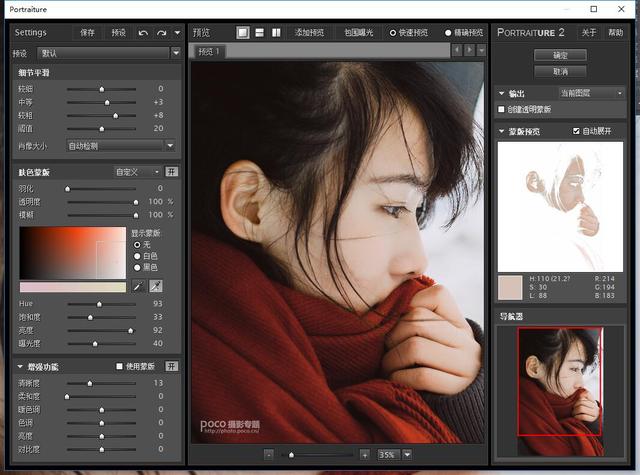Switch to vertical split preview icon

[275, 33]
